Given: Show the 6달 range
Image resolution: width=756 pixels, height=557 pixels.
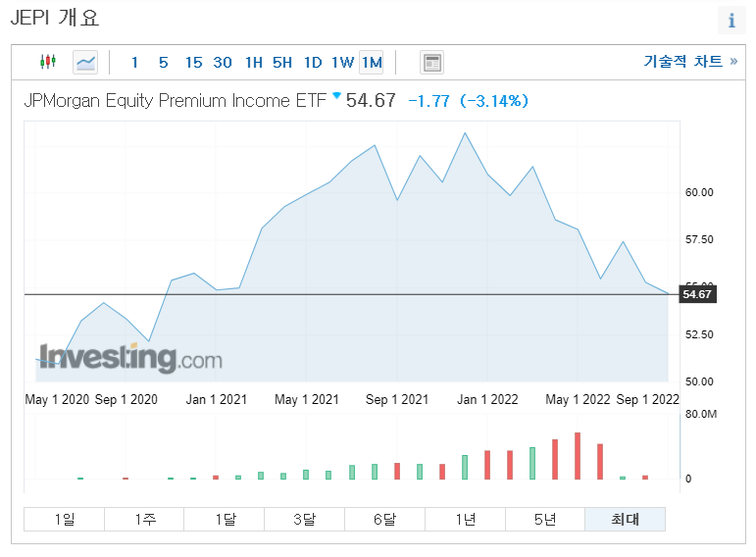Looking at the screenshot, I should pos(384,519).
